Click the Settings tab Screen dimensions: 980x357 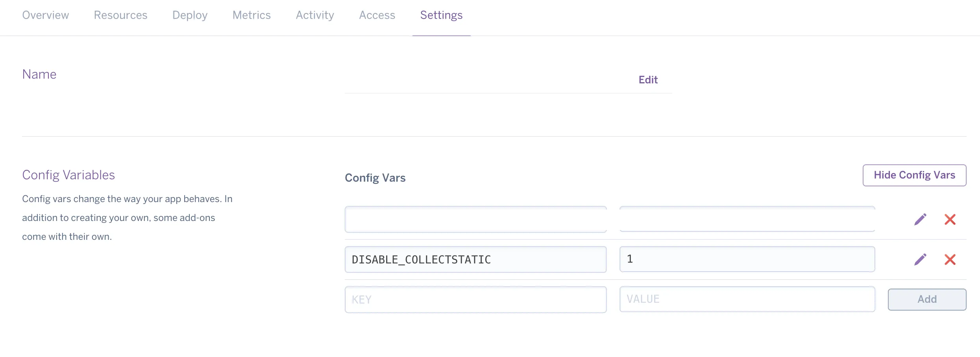(441, 15)
